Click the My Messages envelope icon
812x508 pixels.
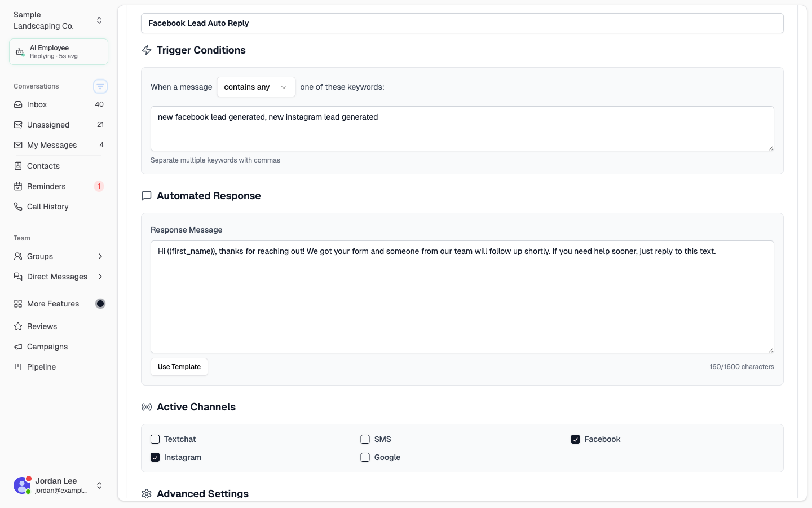[x=18, y=145]
